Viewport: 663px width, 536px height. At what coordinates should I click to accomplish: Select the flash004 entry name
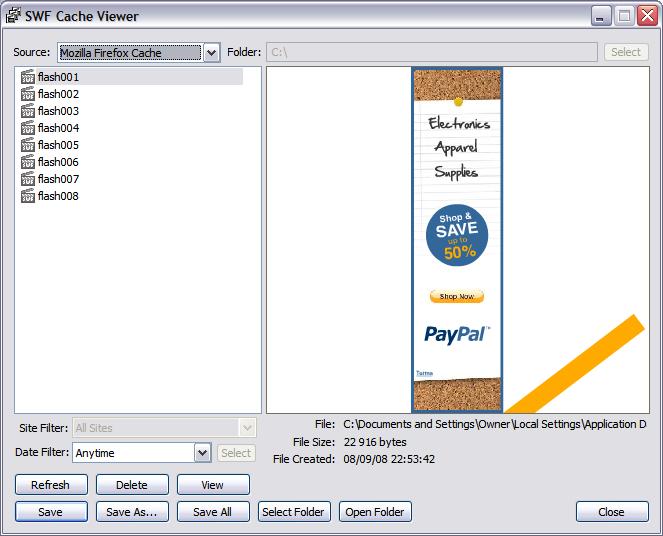coord(58,128)
